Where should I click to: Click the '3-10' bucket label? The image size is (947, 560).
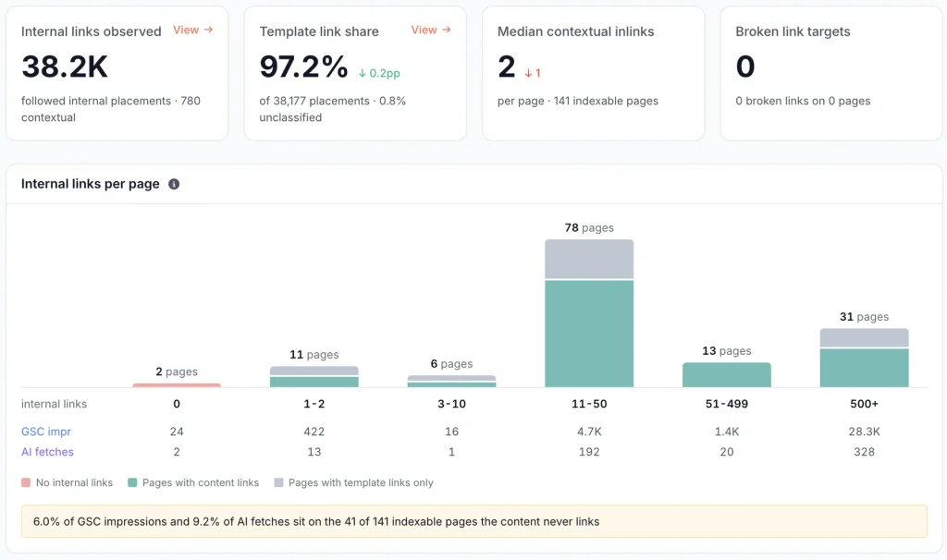[451, 404]
